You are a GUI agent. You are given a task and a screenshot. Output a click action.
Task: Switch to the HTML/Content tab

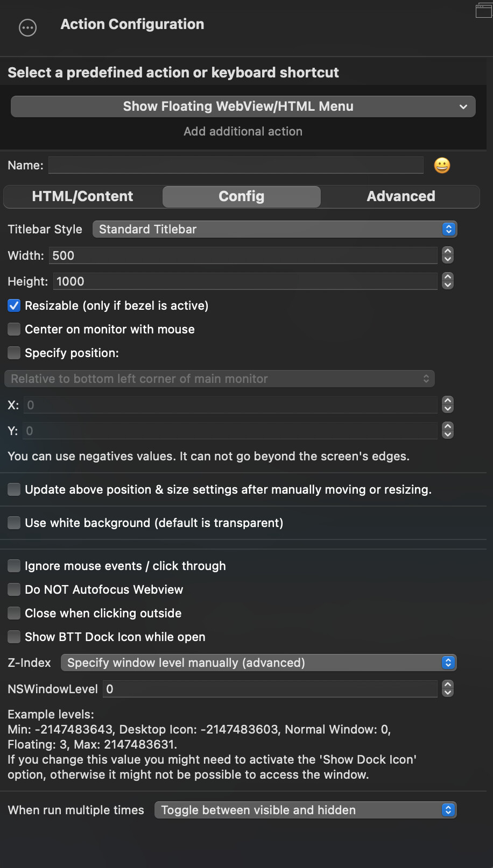pos(82,197)
